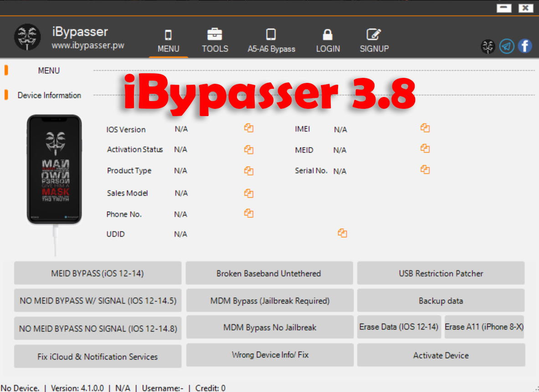Close the iBypasser window
The width and height of the screenshot is (539, 392).
coord(526,8)
